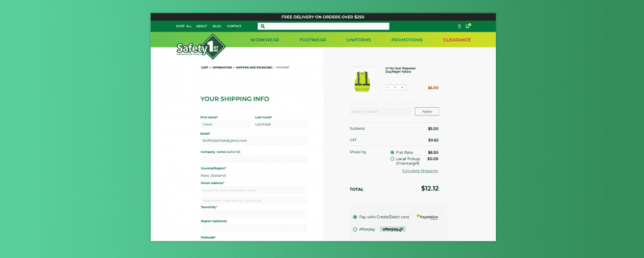The height and width of the screenshot is (258, 644).
Task: Open the Promotions category
Action: (407, 40)
